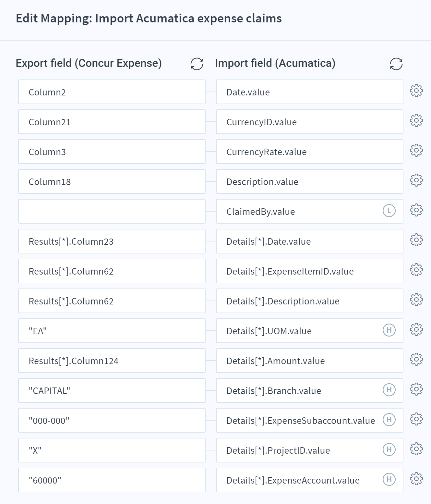
Task: Click the H badge on Details[*].ExpenseAccount.value
Action: 389,479
